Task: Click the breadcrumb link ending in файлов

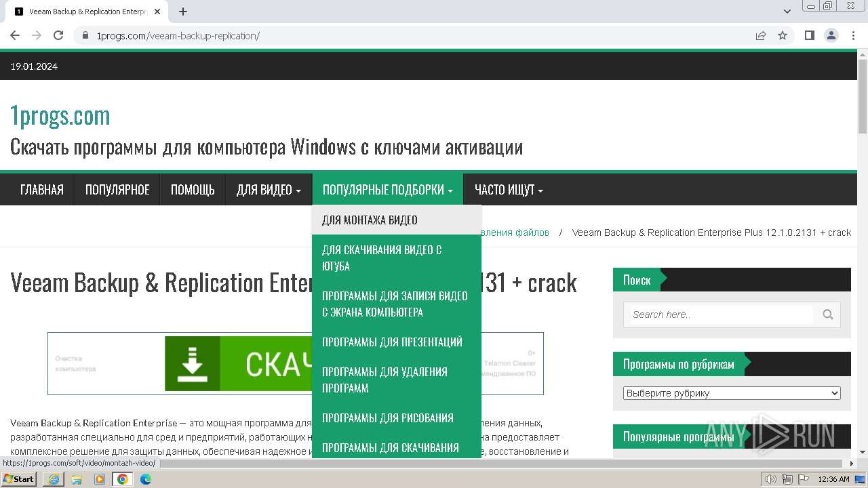Action: pos(515,232)
